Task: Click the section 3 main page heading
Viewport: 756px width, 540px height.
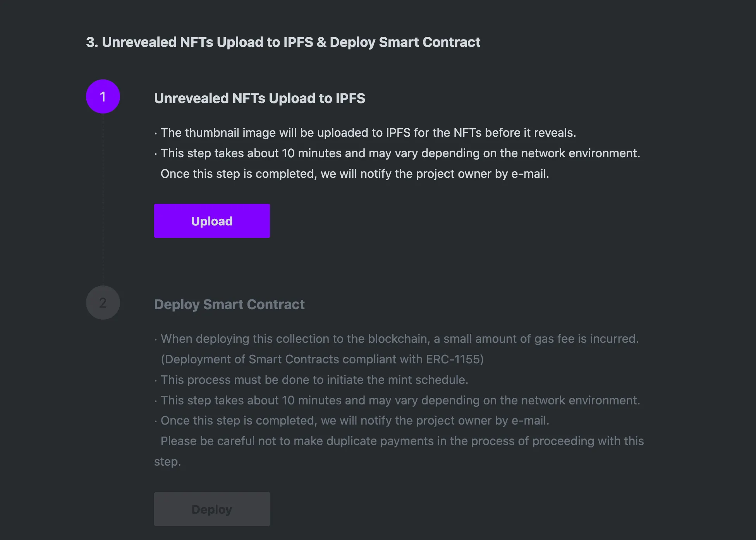Action: 283,42
